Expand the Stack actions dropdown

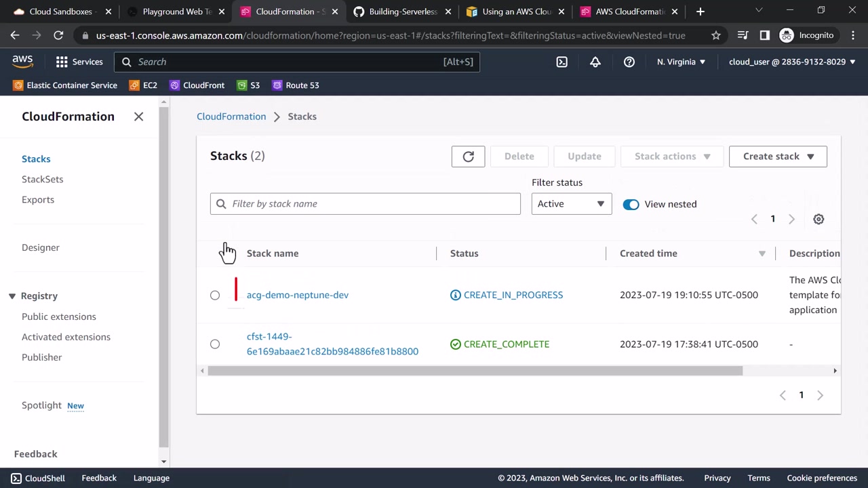(x=672, y=157)
